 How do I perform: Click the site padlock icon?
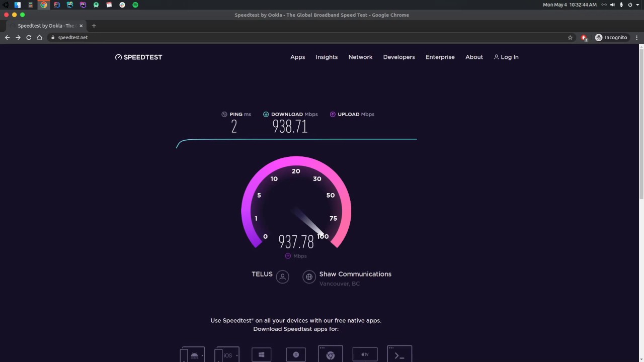[52, 38]
